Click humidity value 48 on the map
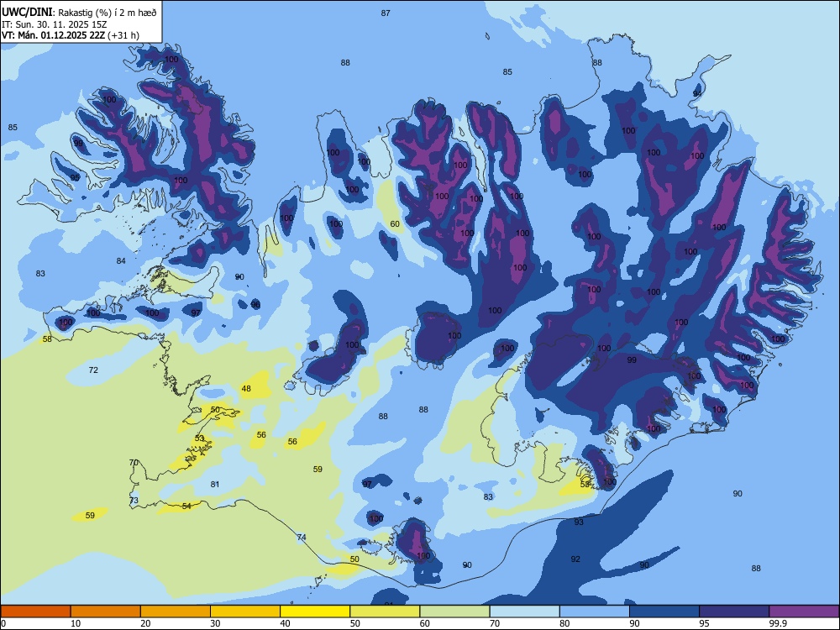 [246, 389]
